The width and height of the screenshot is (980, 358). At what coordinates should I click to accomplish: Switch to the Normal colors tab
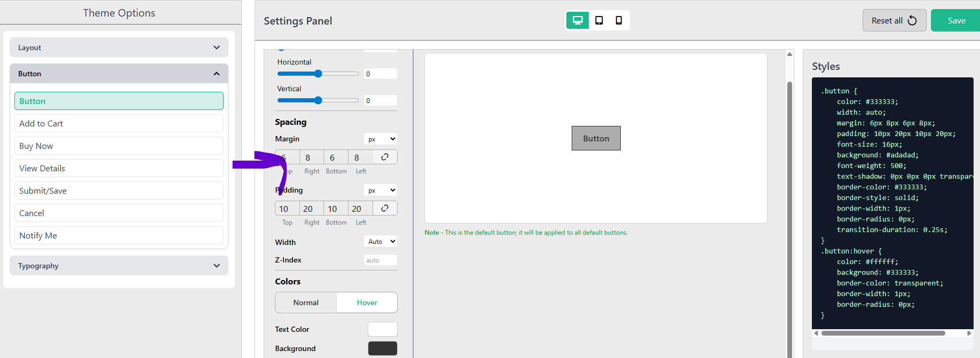click(x=306, y=303)
